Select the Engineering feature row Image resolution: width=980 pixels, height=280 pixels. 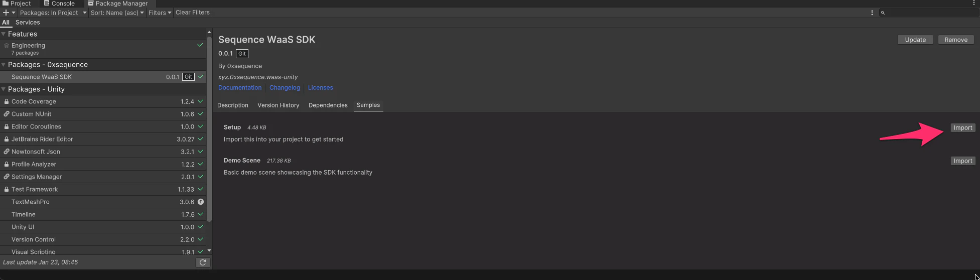[x=103, y=49]
